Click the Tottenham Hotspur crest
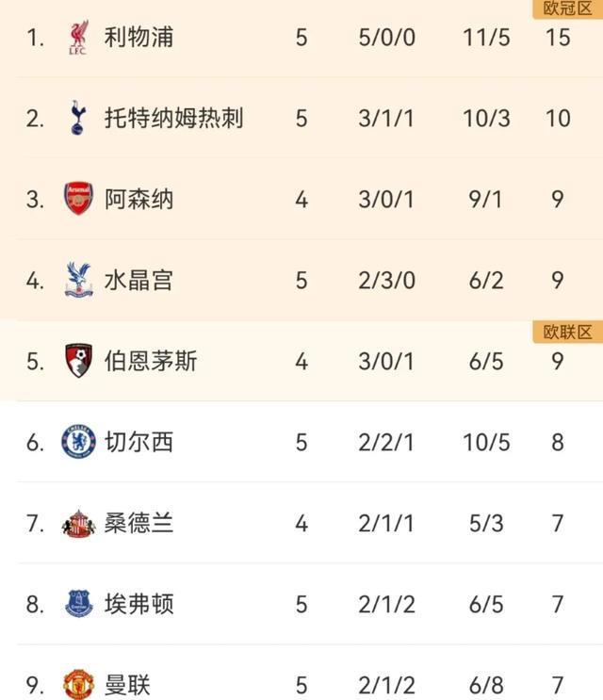This screenshot has width=603, height=700. (x=78, y=119)
